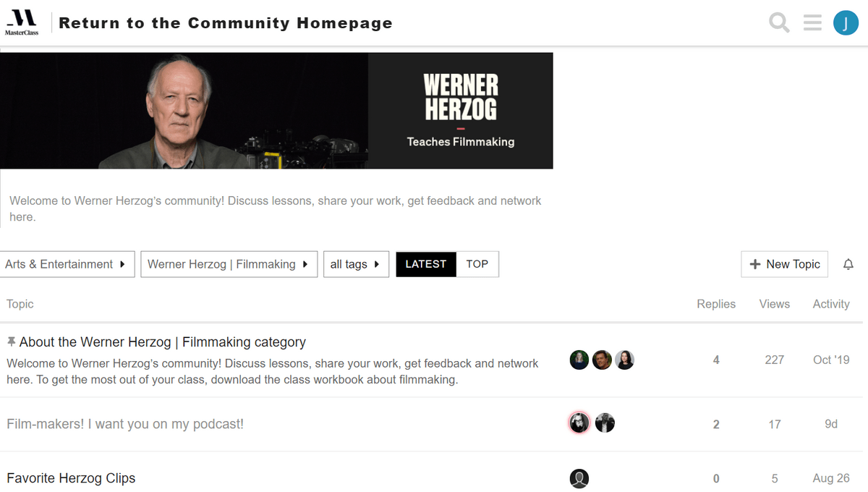
Task: Expand the Arts & Entertainment dropdown
Action: [67, 264]
